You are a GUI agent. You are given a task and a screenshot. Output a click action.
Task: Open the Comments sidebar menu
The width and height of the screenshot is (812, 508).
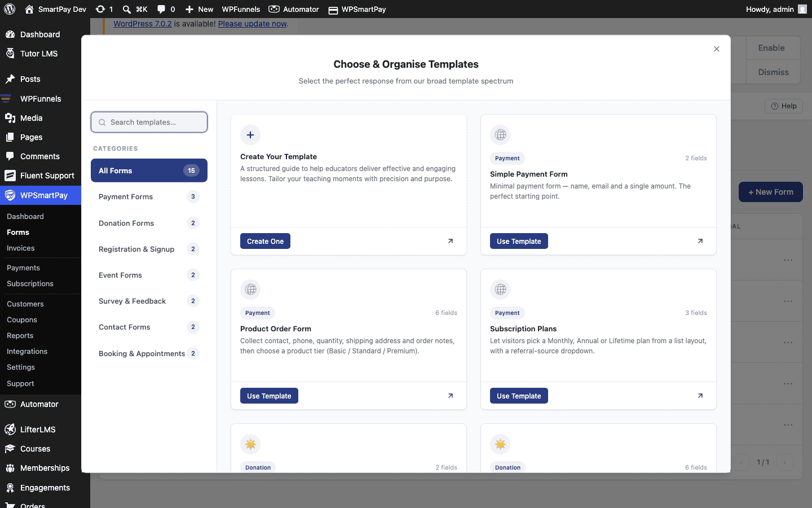coord(41,156)
